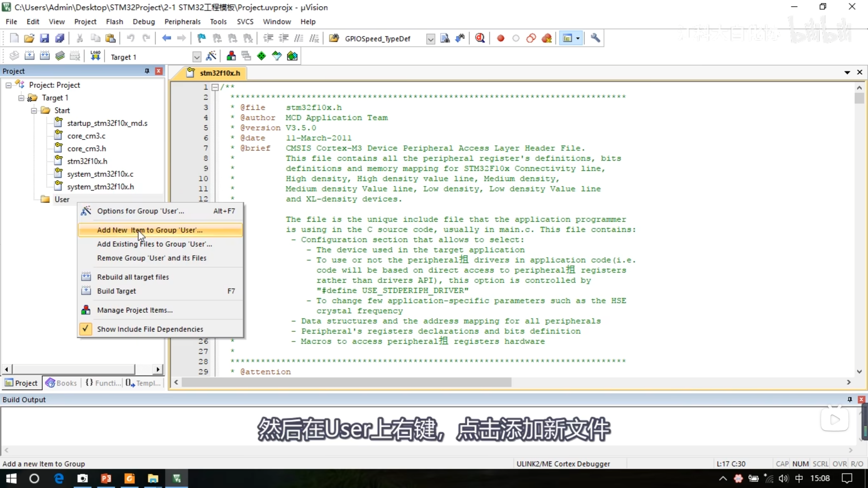Click the Save file toolbar icon
The height and width of the screenshot is (488, 868).
click(x=44, y=38)
